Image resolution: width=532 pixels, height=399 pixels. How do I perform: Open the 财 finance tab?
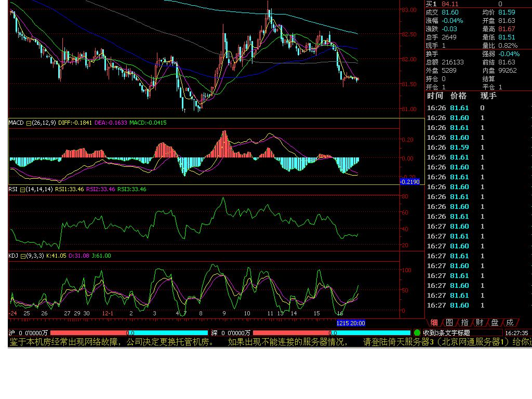(x=480, y=322)
